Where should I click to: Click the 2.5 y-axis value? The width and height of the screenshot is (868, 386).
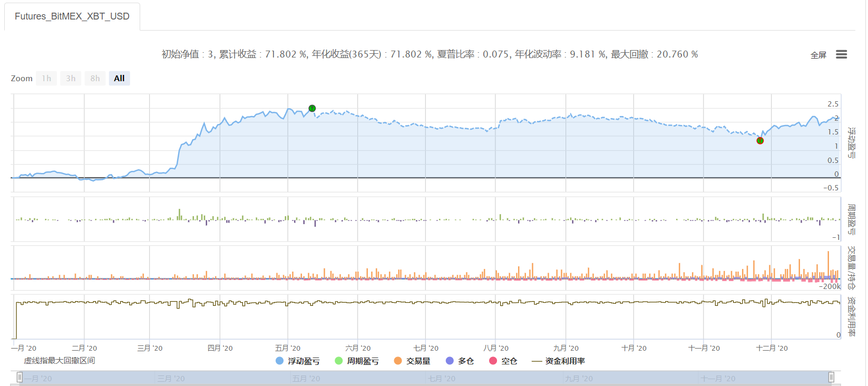833,104
